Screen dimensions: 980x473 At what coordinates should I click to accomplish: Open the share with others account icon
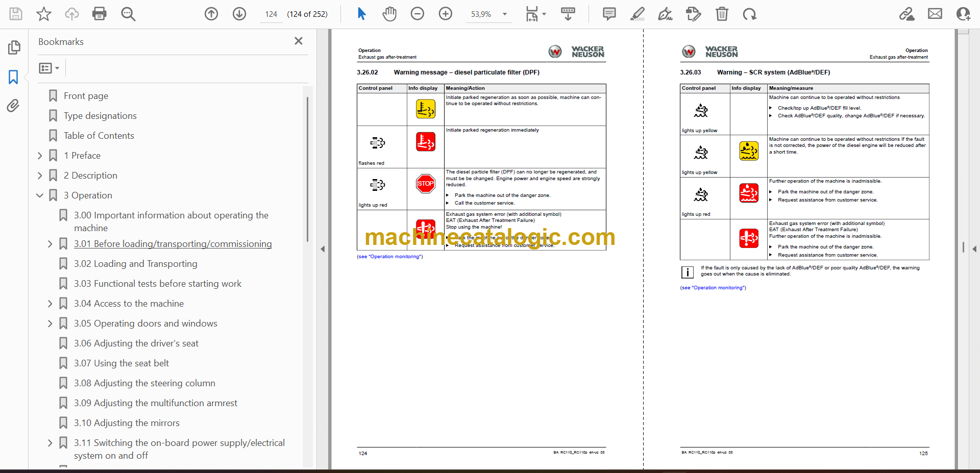click(963, 14)
